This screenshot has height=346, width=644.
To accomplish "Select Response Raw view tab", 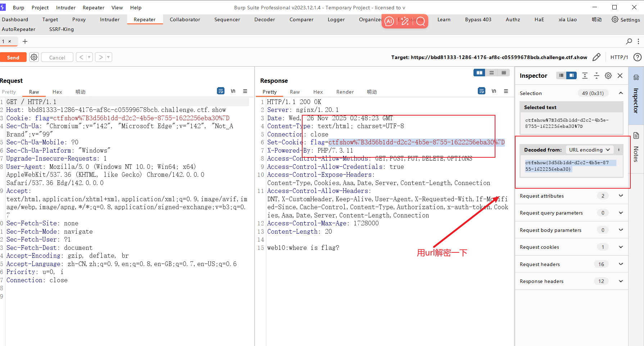I will point(295,92).
